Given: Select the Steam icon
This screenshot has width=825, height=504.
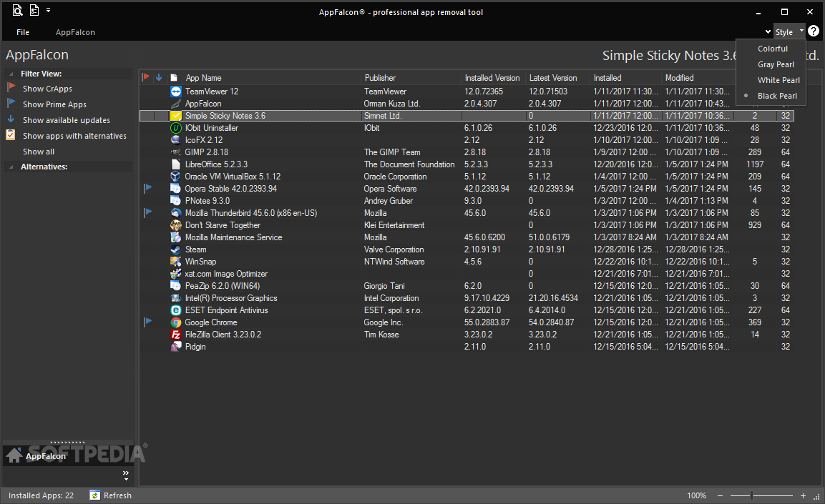Looking at the screenshot, I should click(176, 249).
